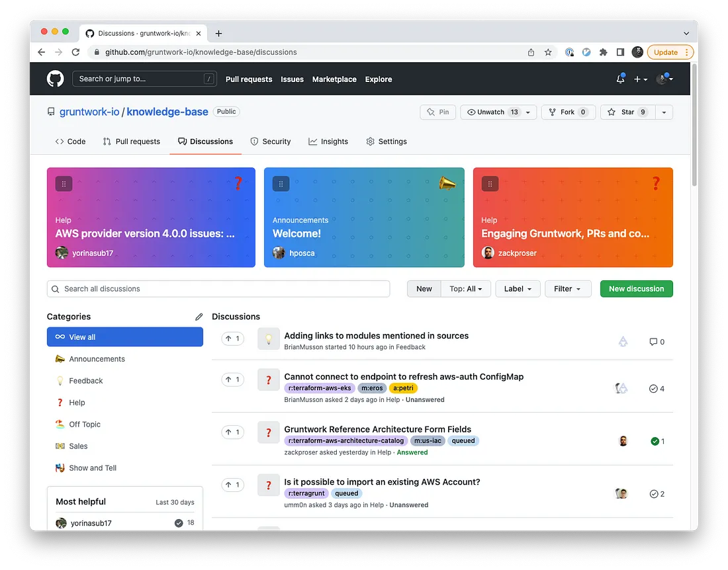Open the Unwatch dropdown

click(498, 112)
